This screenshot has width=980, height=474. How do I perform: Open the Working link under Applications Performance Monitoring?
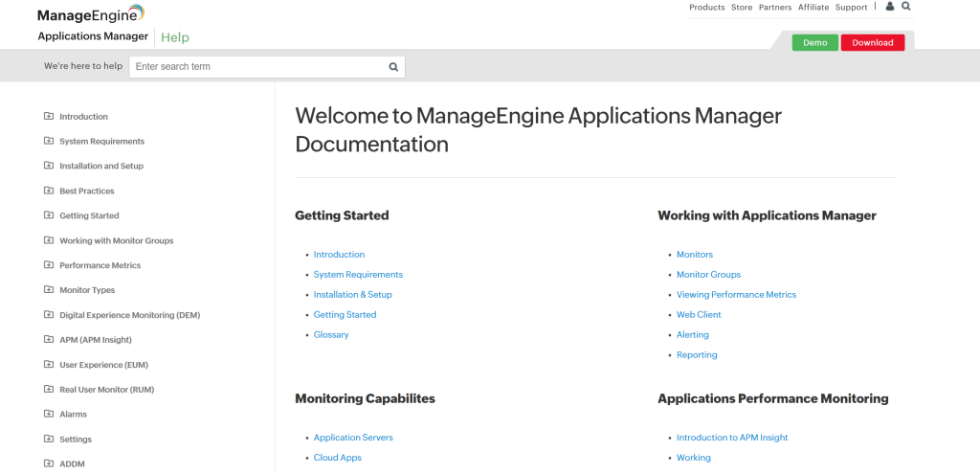click(694, 458)
